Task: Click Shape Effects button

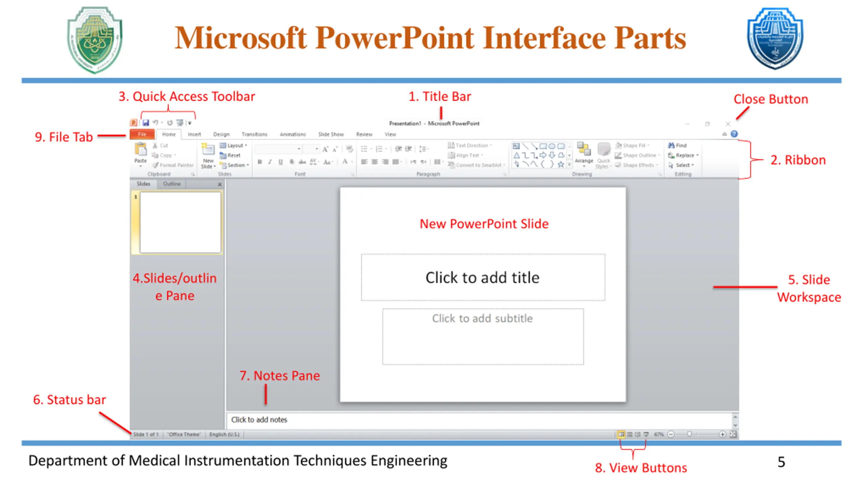Action: point(636,165)
